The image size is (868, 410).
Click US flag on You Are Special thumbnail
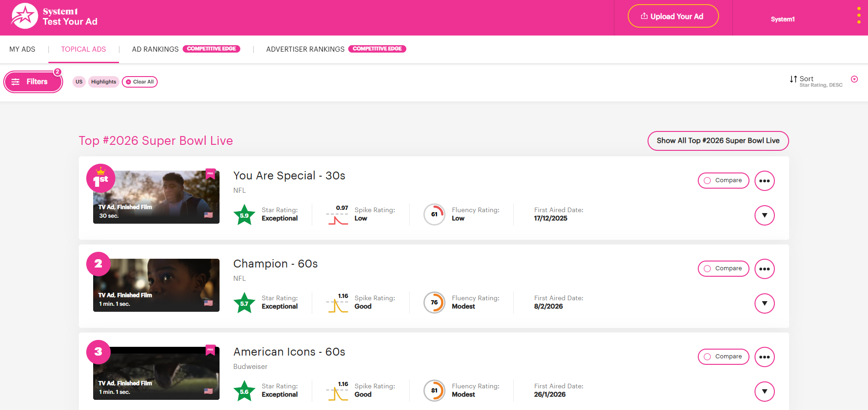point(208,215)
